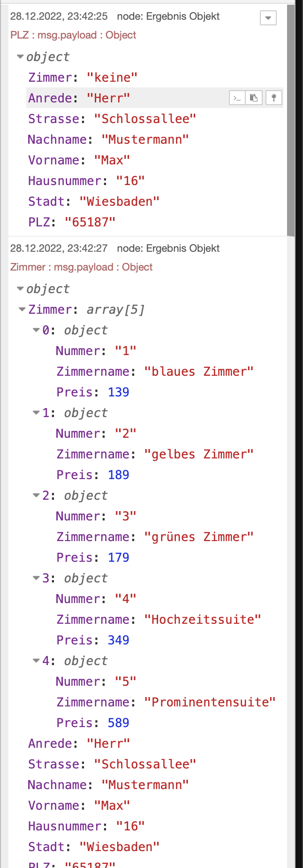Click the copy path icon on Anrede row

click(237, 98)
